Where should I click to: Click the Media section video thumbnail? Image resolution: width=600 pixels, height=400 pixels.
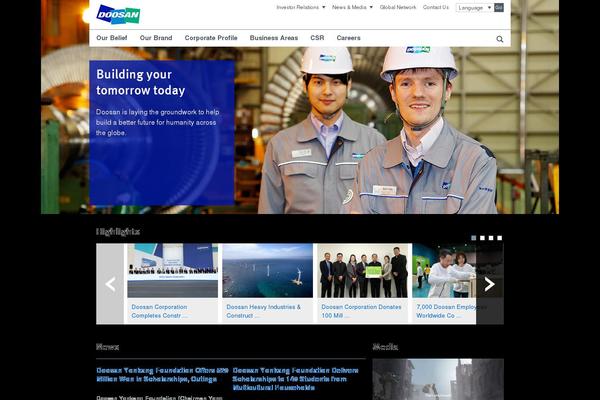tap(438, 380)
